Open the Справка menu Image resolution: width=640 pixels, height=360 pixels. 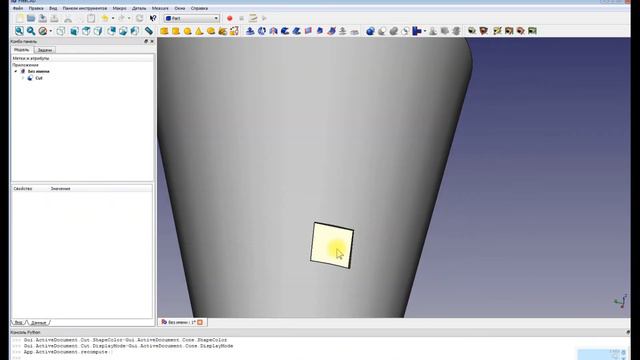(199, 8)
